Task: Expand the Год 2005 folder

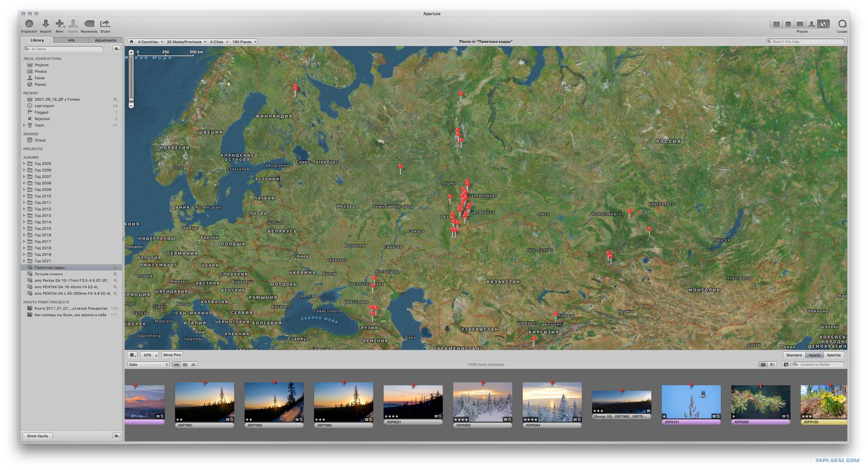Action: pos(24,164)
